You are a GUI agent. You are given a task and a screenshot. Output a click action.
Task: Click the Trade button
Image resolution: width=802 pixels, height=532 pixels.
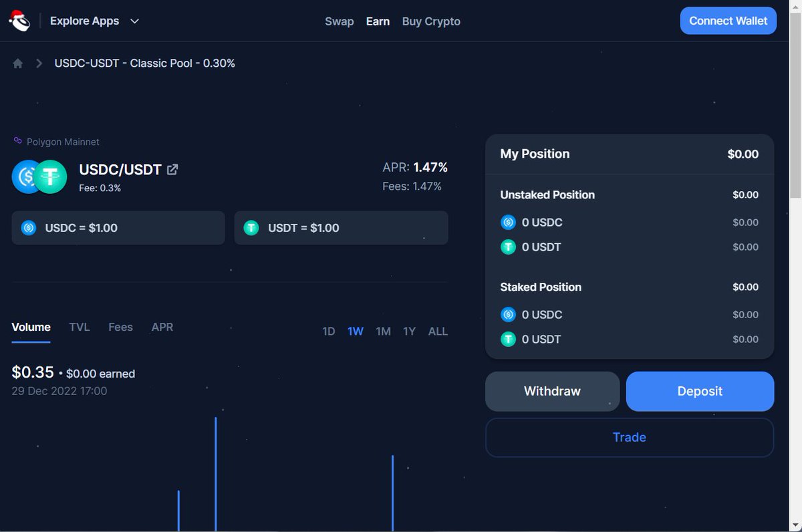pyautogui.click(x=630, y=437)
